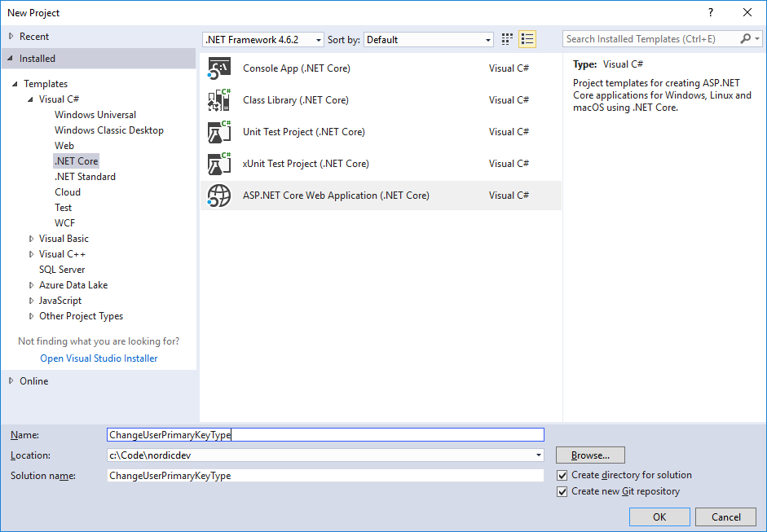767x532 pixels.
Task: Confirm with the OK button
Action: coord(659,517)
